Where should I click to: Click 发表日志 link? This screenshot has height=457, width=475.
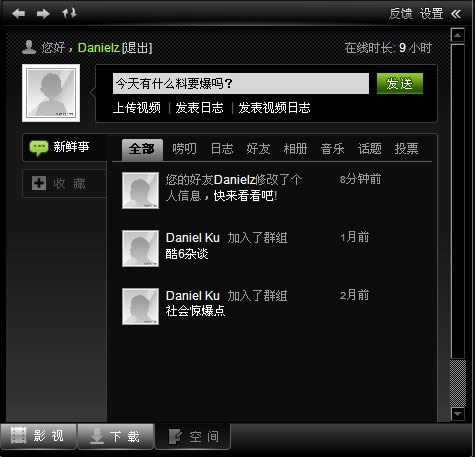[x=199, y=108]
